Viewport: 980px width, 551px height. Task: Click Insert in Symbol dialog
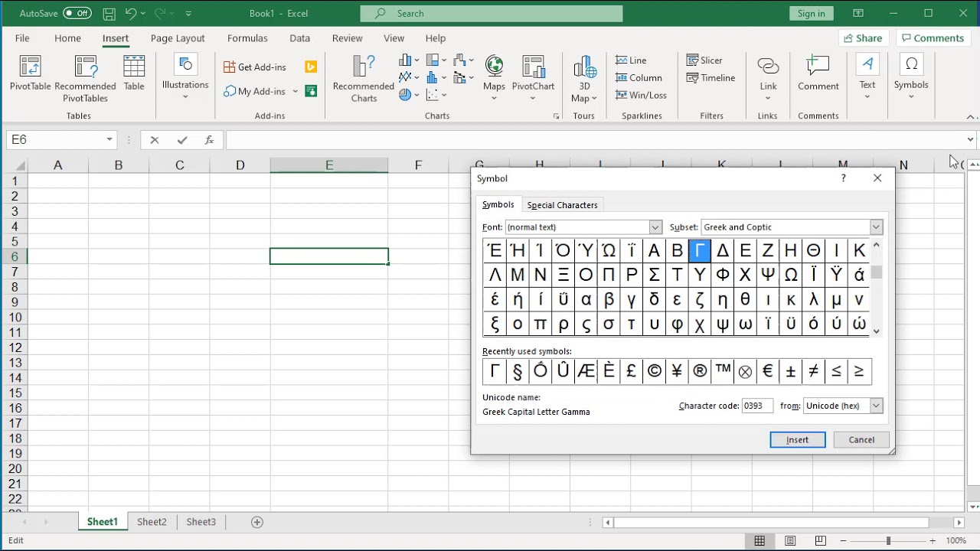pos(797,440)
